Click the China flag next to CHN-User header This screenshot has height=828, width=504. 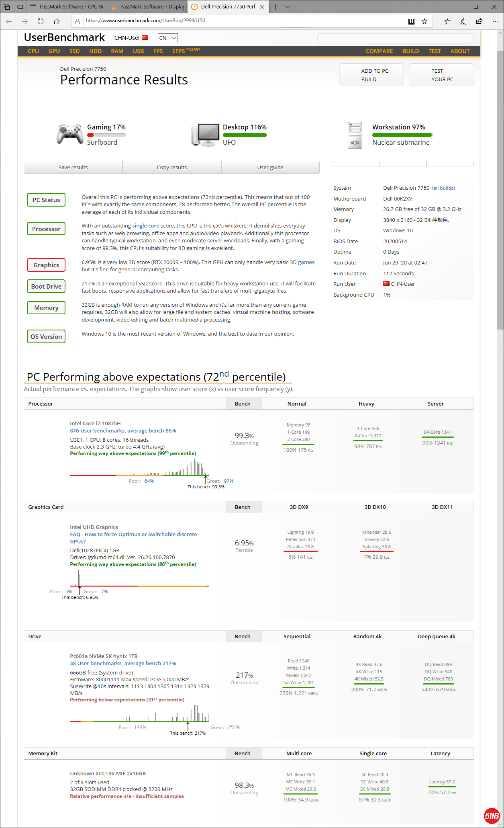145,38
